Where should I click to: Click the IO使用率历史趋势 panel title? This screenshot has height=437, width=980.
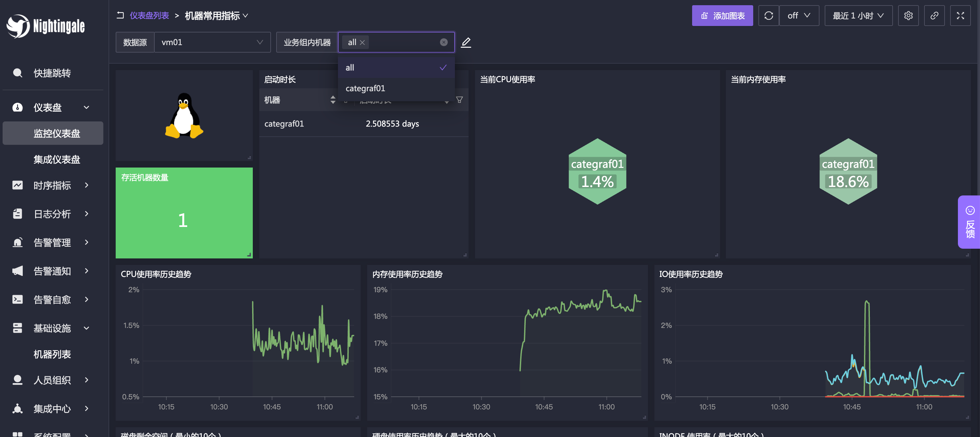(690, 274)
